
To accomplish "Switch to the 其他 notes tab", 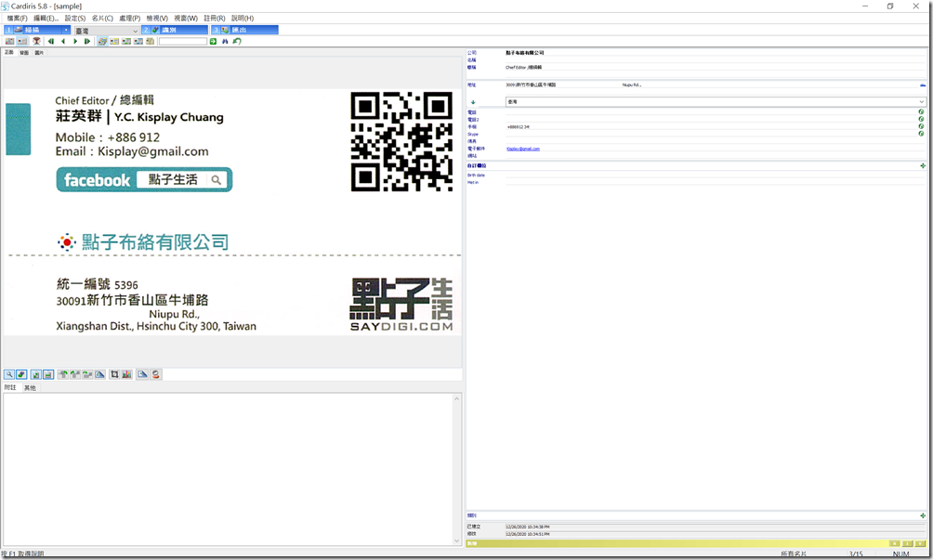I will click(x=30, y=387).
